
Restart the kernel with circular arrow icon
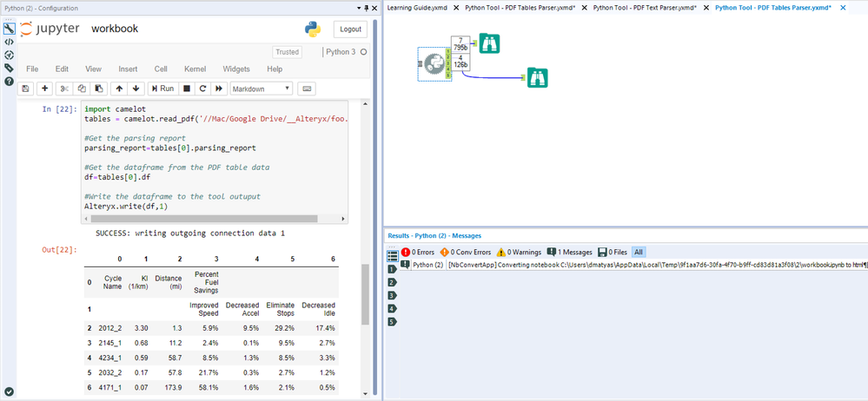(202, 89)
